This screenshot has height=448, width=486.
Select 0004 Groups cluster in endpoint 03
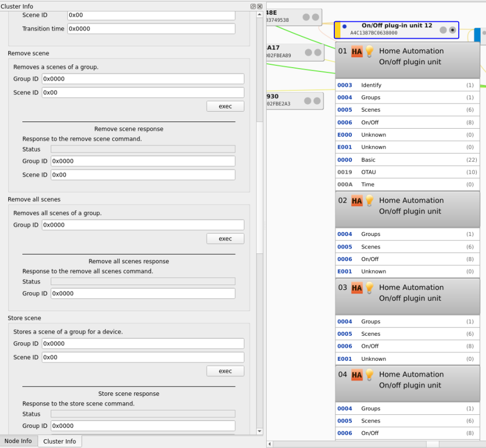pyautogui.click(x=407, y=322)
